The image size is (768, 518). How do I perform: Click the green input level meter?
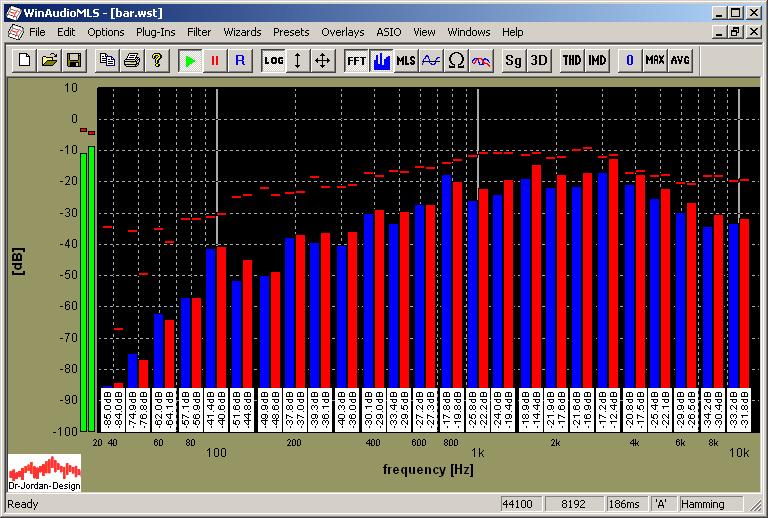click(87, 290)
